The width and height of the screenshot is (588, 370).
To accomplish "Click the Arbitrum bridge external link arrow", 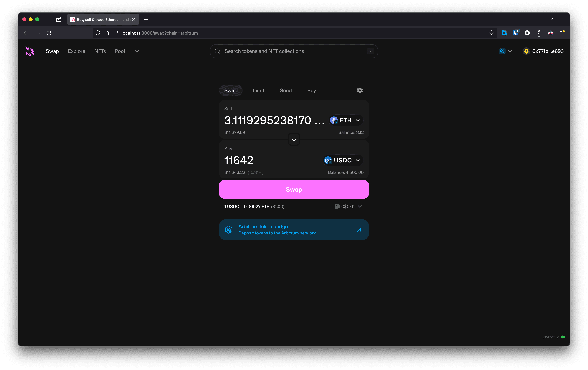I will pos(359,229).
